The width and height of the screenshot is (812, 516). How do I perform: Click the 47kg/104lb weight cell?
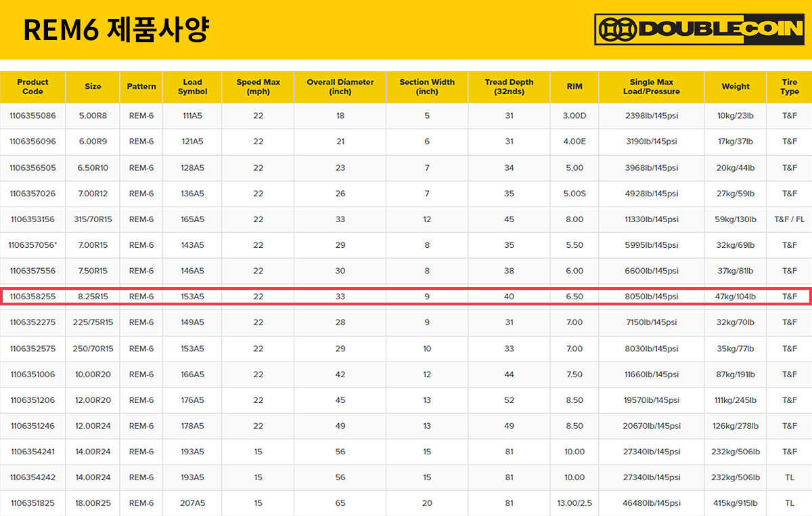[736, 297]
